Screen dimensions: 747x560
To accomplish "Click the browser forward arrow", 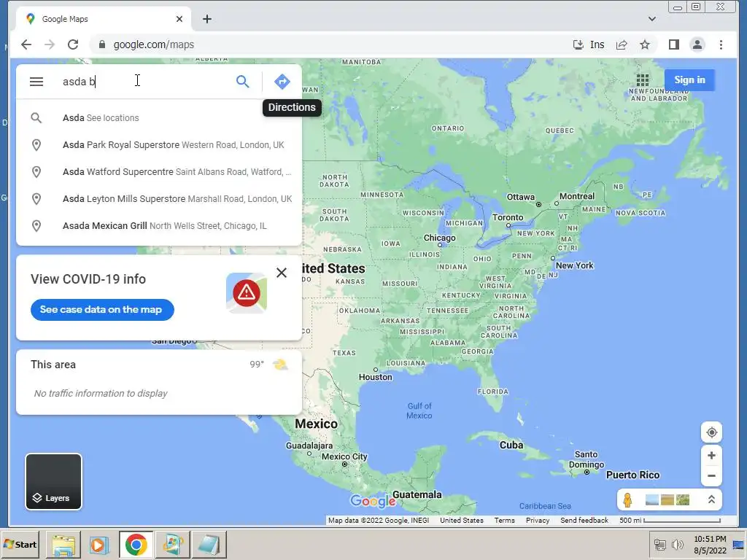I will tap(50, 44).
